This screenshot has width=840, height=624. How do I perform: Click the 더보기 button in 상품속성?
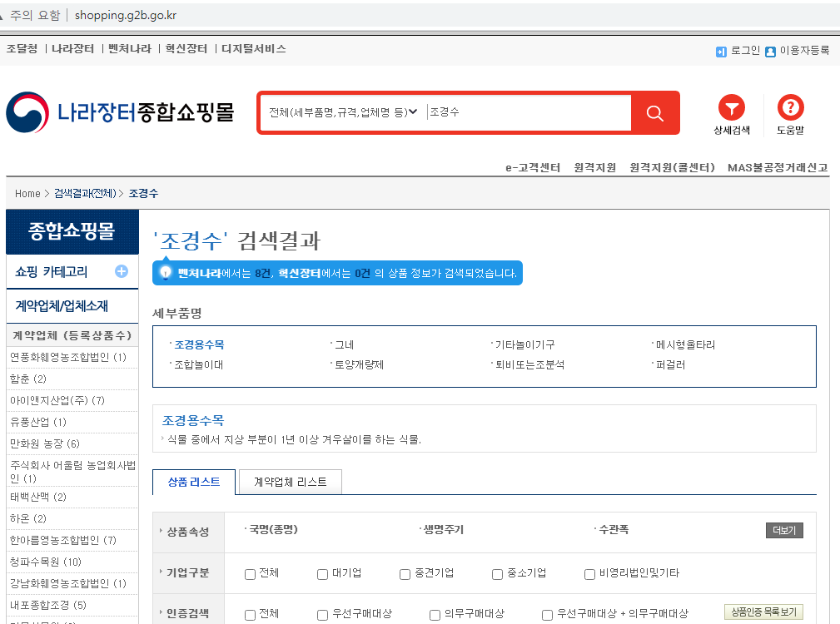(x=784, y=530)
